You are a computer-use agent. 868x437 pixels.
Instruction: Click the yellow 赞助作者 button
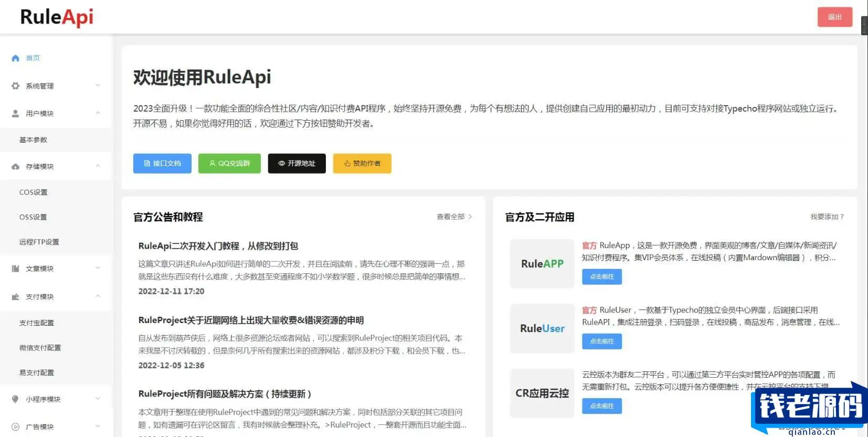pyautogui.click(x=362, y=163)
